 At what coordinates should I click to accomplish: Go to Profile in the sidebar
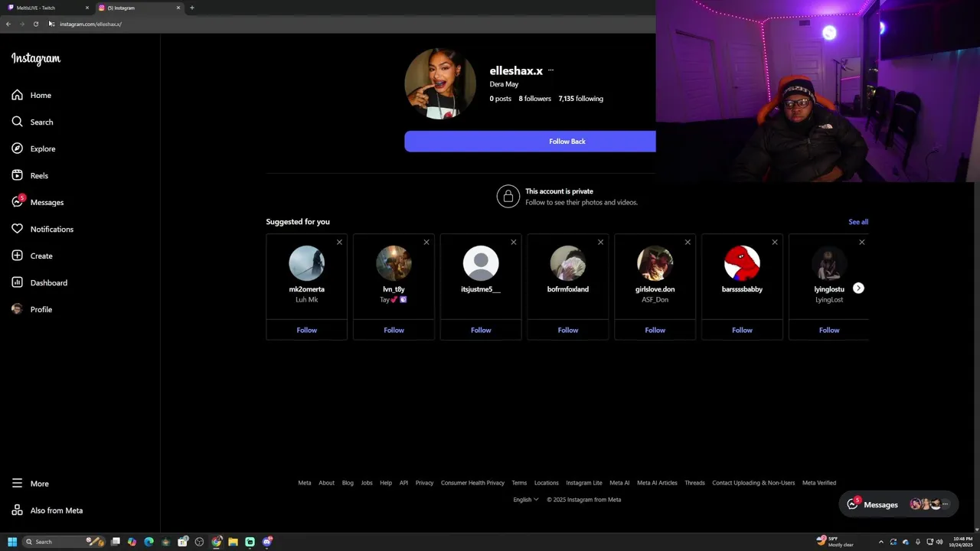[x=31, y=310]
